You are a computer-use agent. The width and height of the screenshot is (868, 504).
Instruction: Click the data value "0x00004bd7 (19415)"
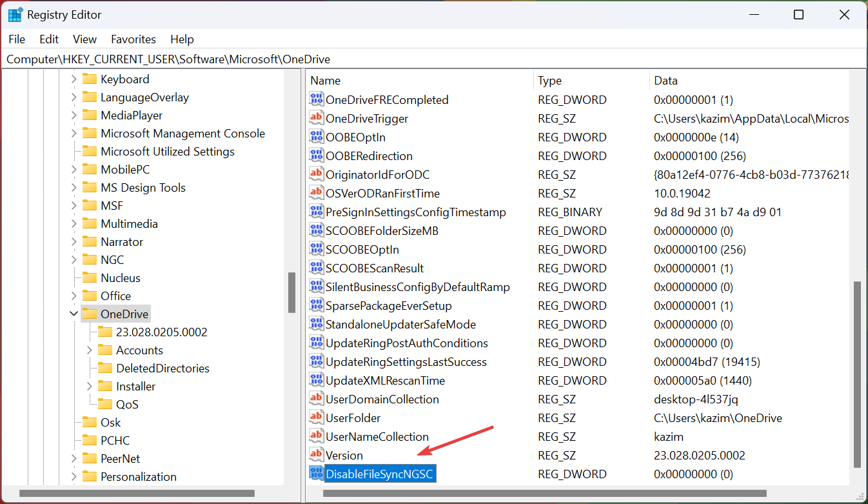coord(707,361)
